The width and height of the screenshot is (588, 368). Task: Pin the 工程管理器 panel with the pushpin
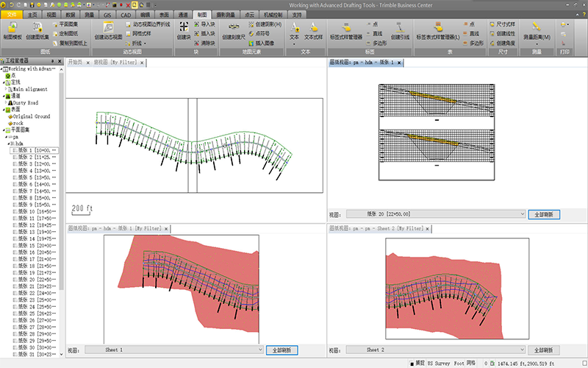(x=53, y=61)
